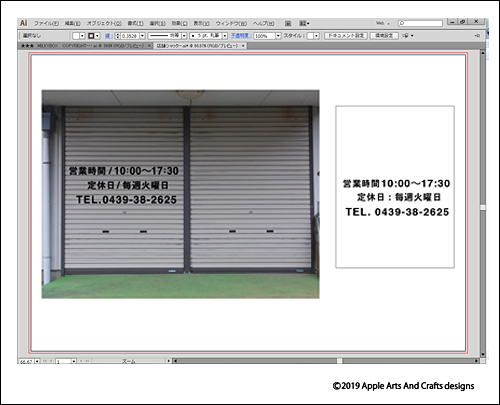Click the fill color swatch box
This screenshot has width=500, height=405.
(x=76, y=36)
